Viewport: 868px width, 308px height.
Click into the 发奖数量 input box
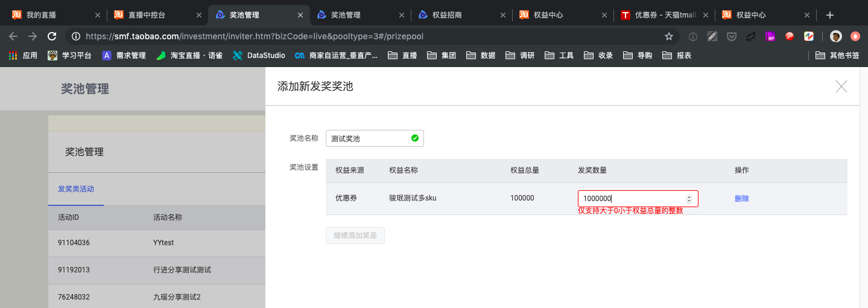tap(638, 199)
